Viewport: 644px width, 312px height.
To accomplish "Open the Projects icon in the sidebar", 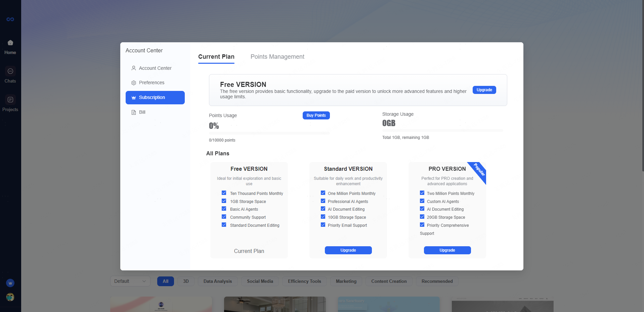I will (10, 100).
